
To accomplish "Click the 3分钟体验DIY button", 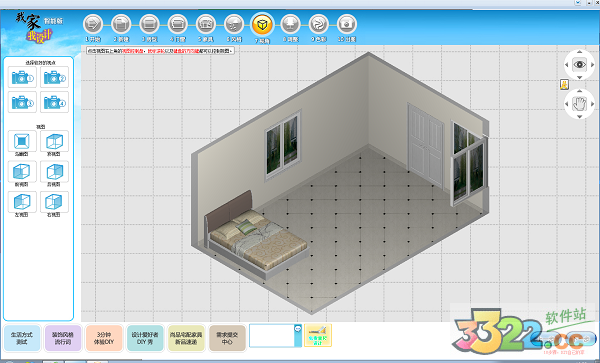I will click(104, 338).
